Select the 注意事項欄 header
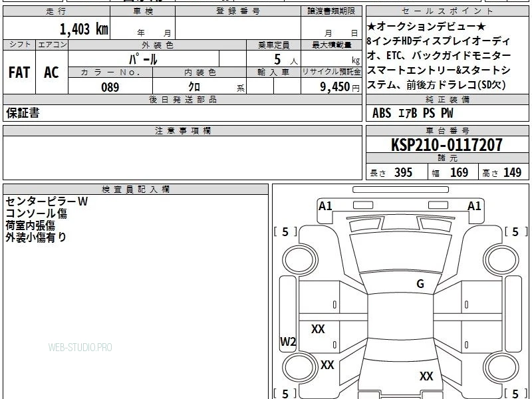532x399 pixels. tap(182, 130)
